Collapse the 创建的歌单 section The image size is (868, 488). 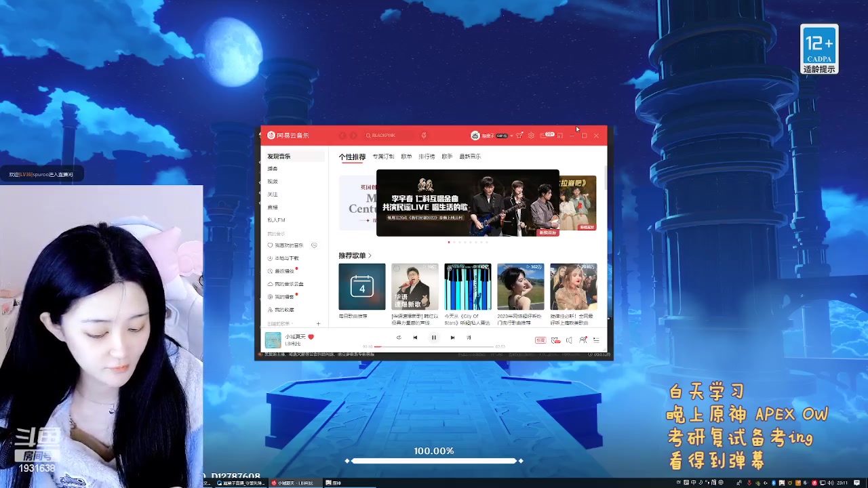click(279, 324)
